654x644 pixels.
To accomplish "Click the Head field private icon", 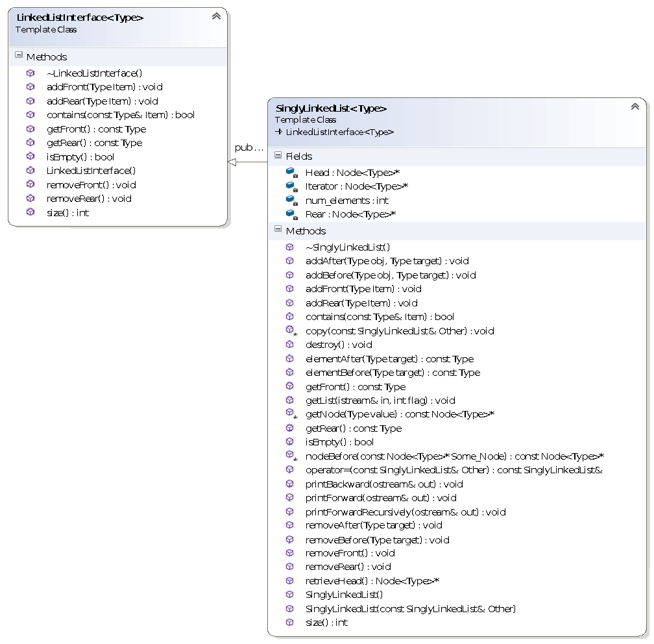I will click(x=291, y=173).
